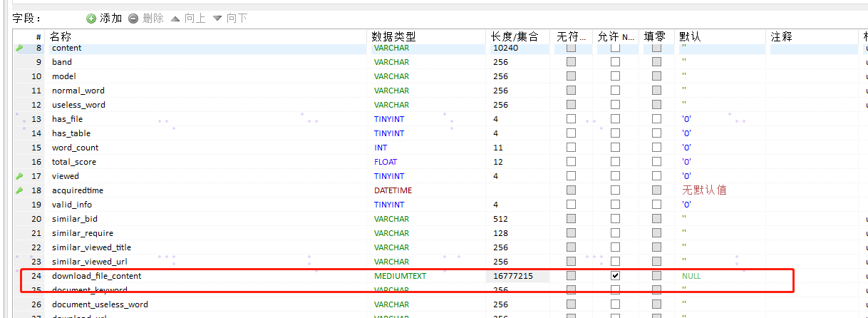This screenshot has width=868, height=318.
Task: Click the 删除 (remove column) button
Action: pos(146,18)
